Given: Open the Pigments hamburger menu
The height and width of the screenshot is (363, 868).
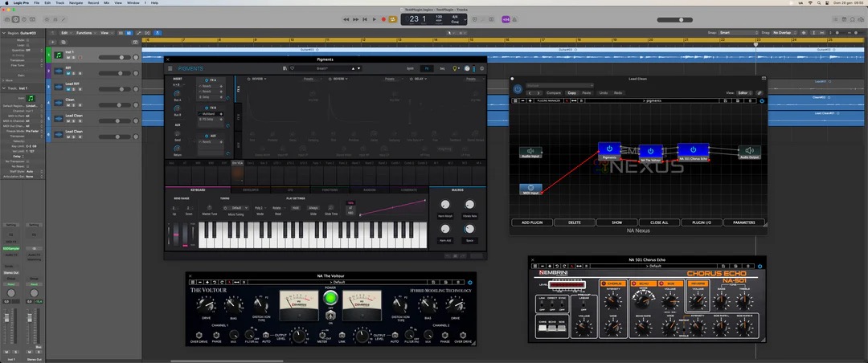Looking at the screenshot, I should 170,68.
